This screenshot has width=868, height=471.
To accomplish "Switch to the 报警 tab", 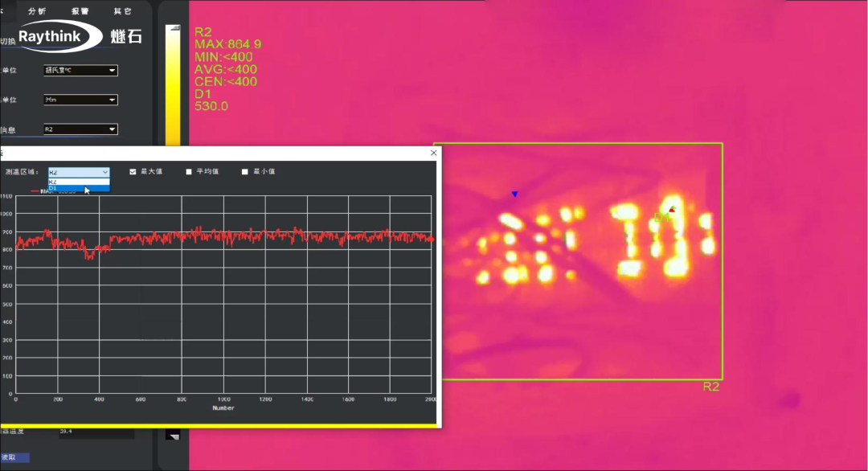I will tap(80, 11).
